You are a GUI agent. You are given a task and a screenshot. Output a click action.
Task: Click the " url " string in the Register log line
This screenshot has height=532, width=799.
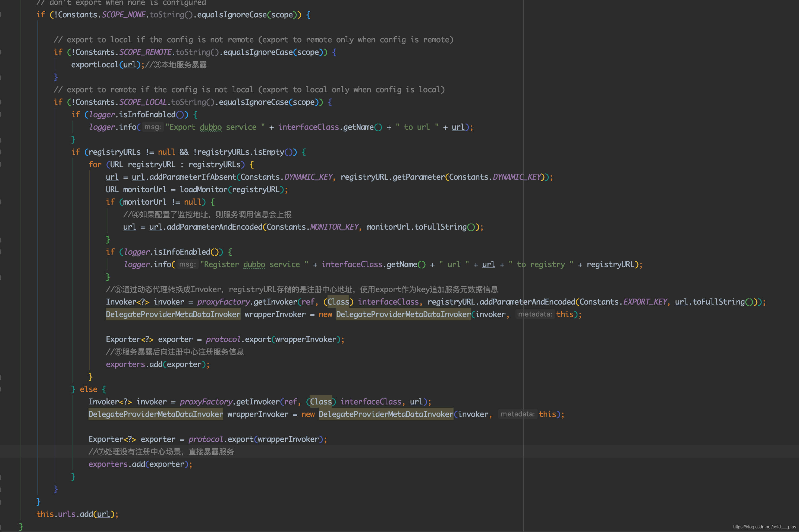(x=454, y=265)
